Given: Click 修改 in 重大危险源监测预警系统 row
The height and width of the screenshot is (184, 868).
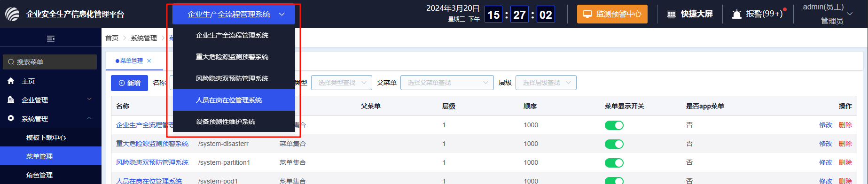Looking at the screenshot, I should 825,144.
